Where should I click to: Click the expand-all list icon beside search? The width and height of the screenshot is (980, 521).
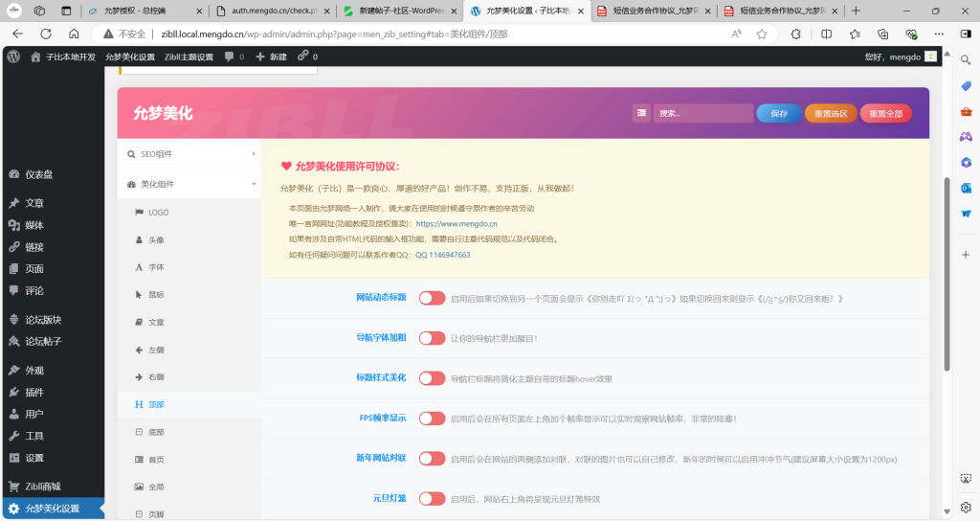[x=641, y=113]
